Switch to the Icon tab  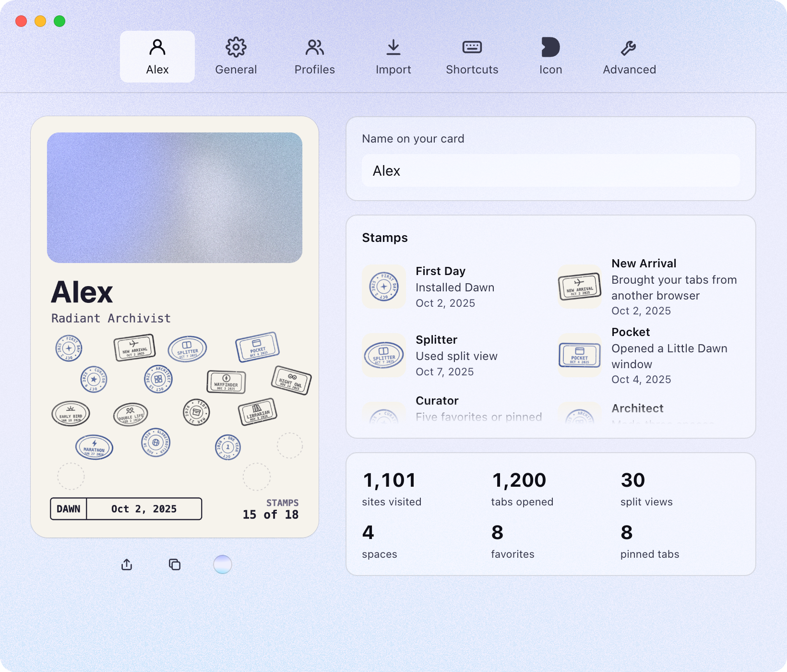pyautogui.click(x=550, y=57)
